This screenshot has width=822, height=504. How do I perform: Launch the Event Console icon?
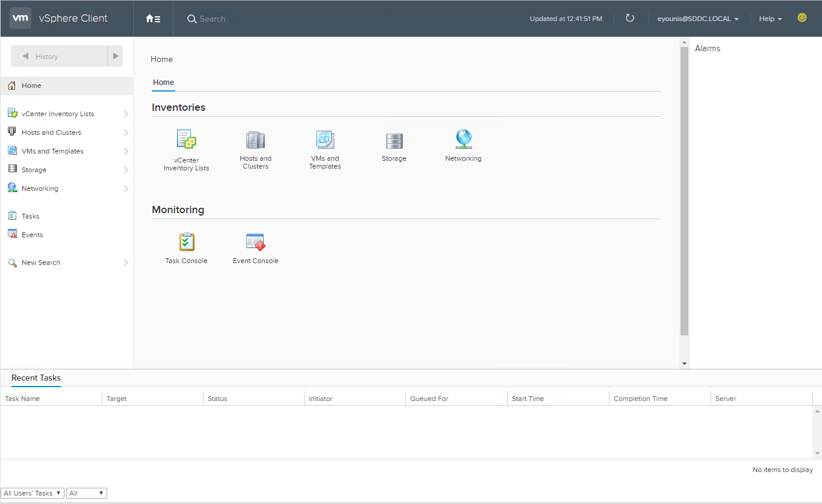pyautogui.click(x=255, y=242)
